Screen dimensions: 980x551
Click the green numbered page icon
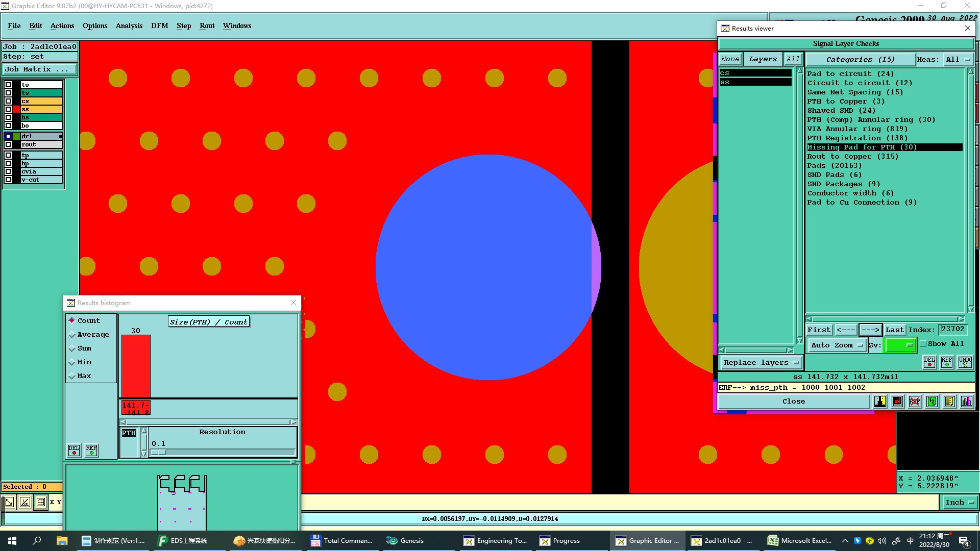coord(932,402)
